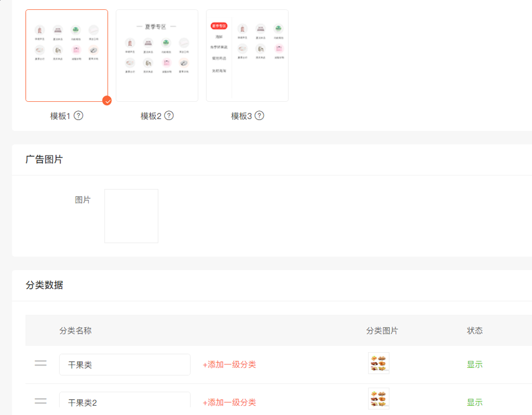
Task: Toggle 显示 status for 干果类
Action: pos(474,365)
